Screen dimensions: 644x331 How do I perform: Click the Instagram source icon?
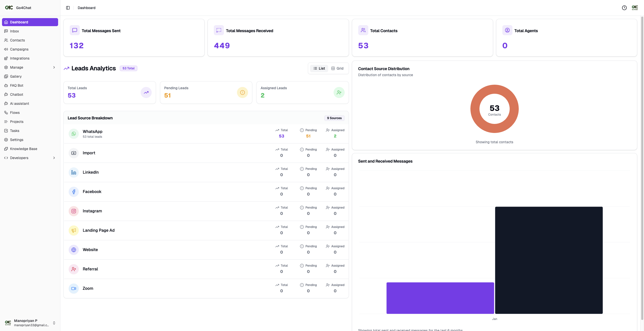coord(73,211)
